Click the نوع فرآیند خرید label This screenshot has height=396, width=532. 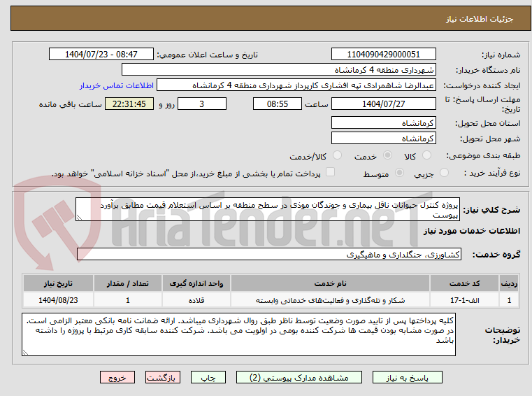[492, 174]
